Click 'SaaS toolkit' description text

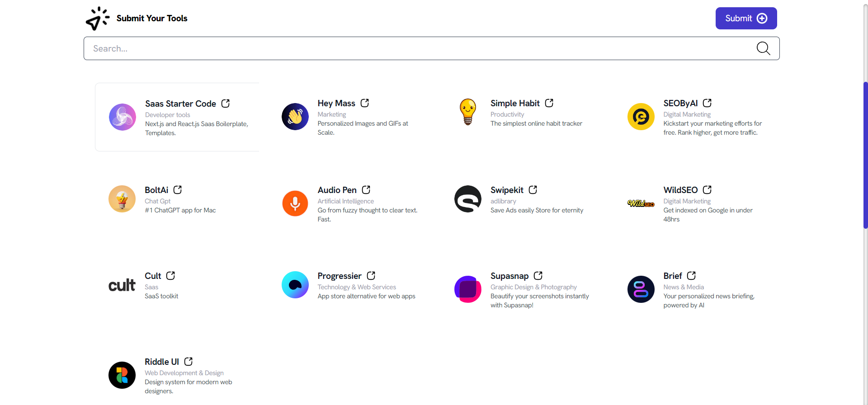(161, 296)
